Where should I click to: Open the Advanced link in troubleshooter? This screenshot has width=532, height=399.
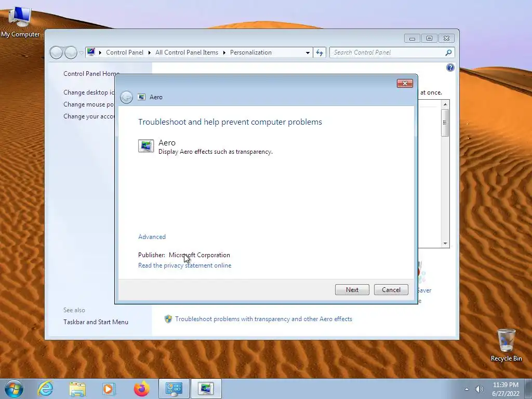152,237
